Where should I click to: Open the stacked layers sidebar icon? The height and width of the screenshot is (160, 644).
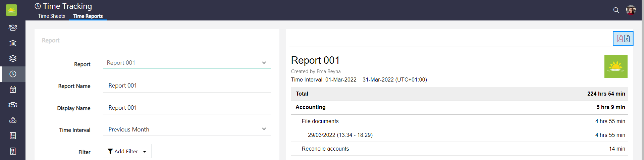click(13, 58)
